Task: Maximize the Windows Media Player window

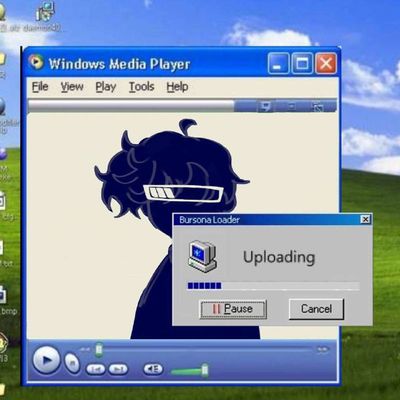Action: tap(302, 63)
